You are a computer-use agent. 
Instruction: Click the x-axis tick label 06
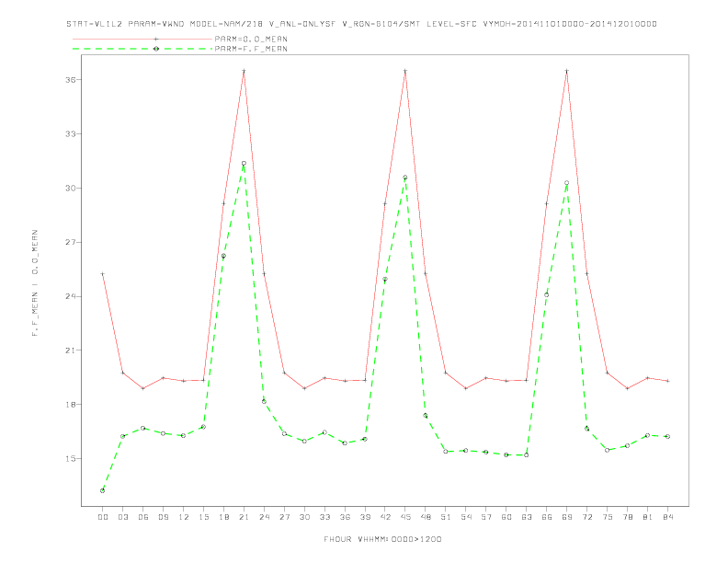[143, 517]
